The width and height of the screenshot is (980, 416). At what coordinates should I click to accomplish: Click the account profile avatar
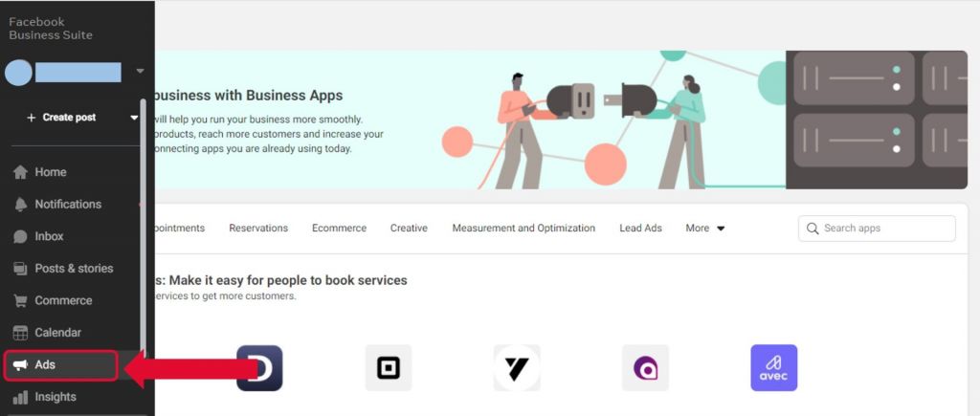click(18, 73)
